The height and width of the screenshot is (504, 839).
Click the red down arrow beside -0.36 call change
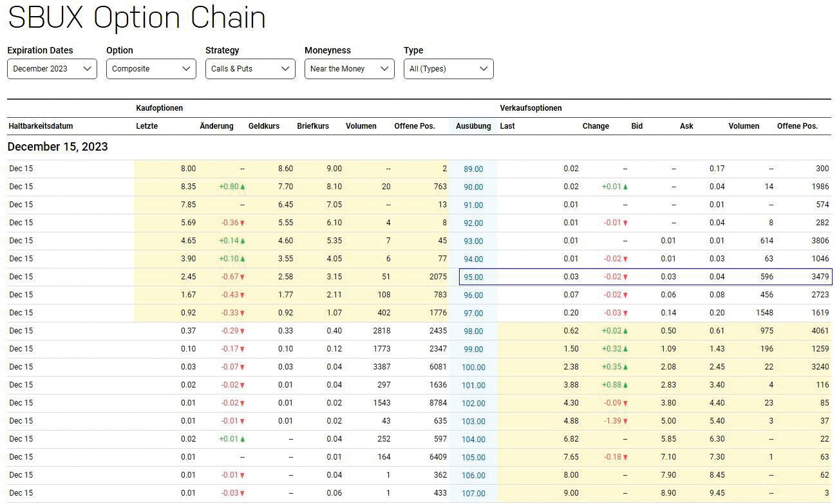(x=243, y=223)
